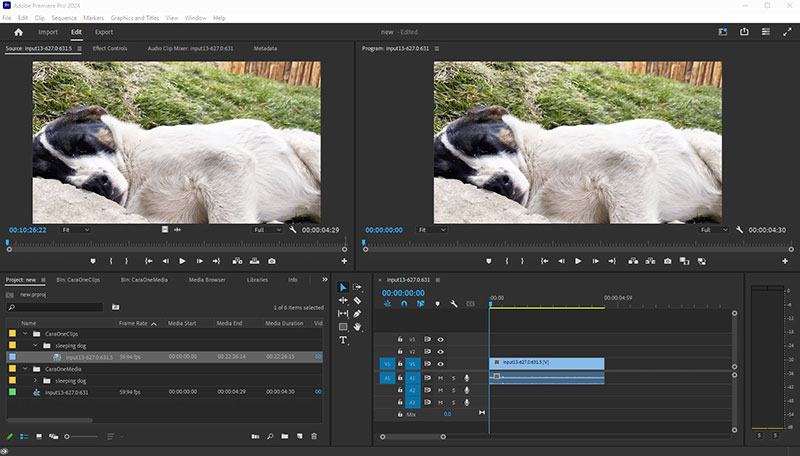Screen dimensions: 800x456
Task: Toggle Snap in timeline magnet icon
Action: (x=404, y=303)
